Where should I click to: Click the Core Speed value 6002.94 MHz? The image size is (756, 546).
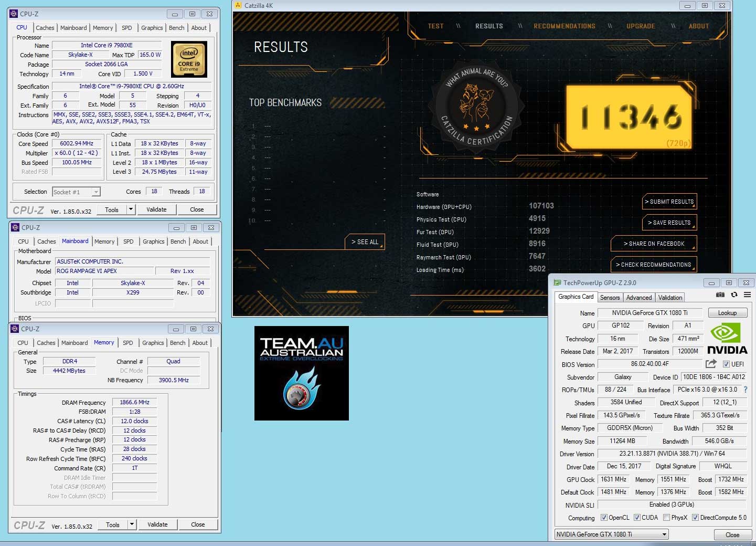coord(77,143)
